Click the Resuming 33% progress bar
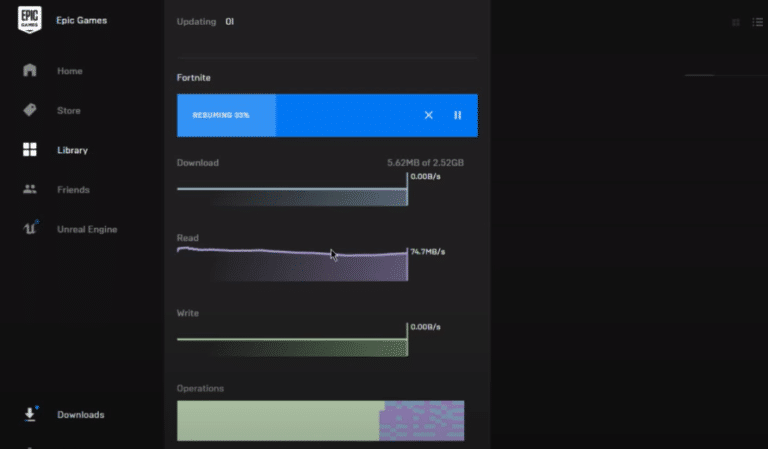Image resolution: width=768 pixels, height=449 pixels. pyautogui.click(x=300, y=115)
